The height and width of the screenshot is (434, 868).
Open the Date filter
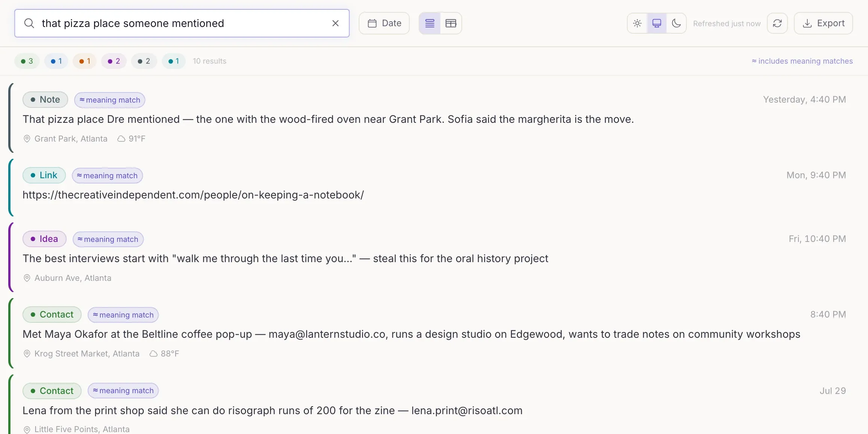tap(384, 23)
